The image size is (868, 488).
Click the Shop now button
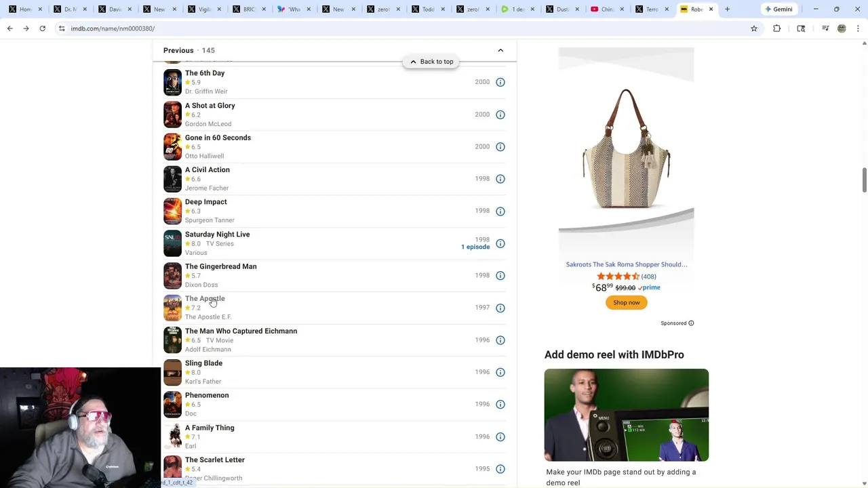(x=627, y=302)
